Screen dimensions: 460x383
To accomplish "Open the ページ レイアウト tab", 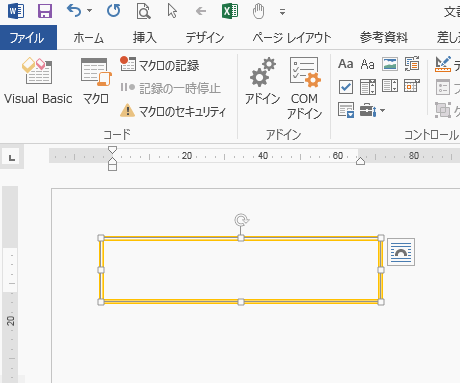I will (292, 37).
